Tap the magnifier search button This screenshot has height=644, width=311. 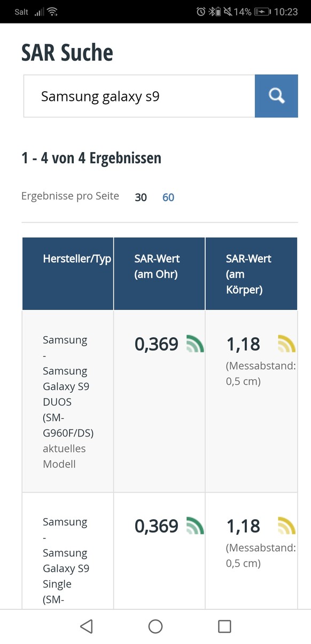click(x=276, y=96)
